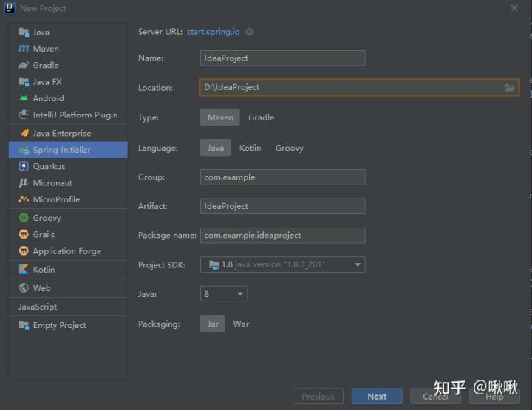Select the Java FX label

click(47, 82)
